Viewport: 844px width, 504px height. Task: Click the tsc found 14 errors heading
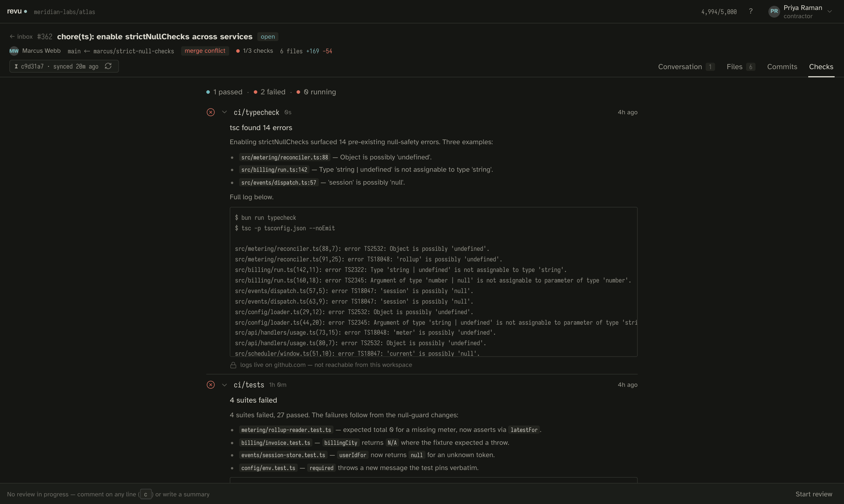click(x=261, y=128)
